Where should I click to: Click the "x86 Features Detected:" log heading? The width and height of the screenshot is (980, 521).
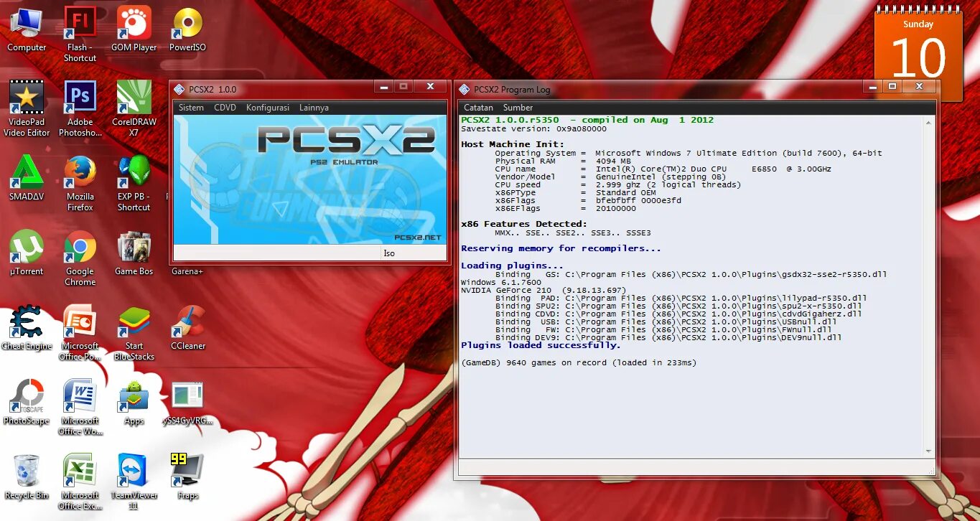(x=524, y=224)
